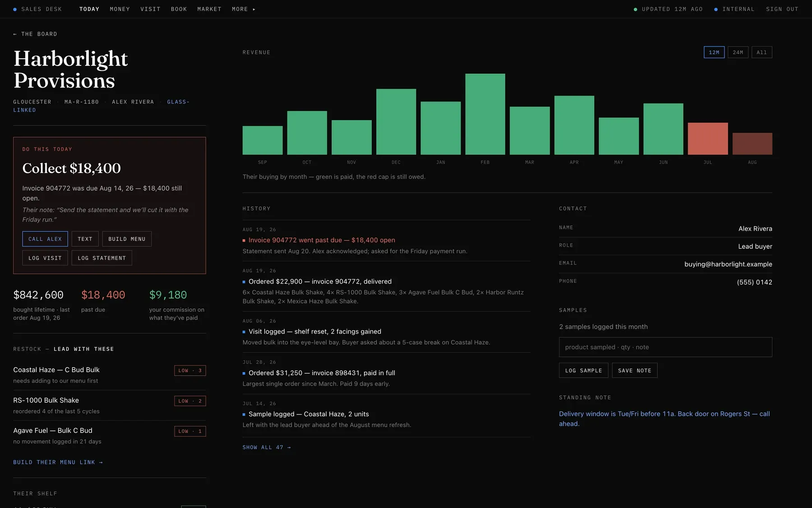Screen dimensions: 812x508
Task: Open the past-due invoice 904772 history entry
Action: coord(386,241)
